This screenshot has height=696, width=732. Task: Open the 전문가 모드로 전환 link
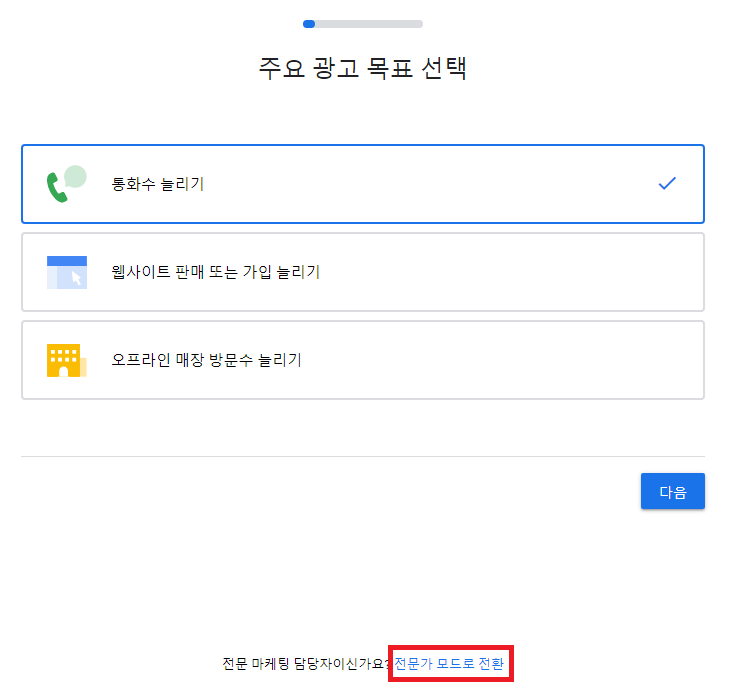pos(449,663)
